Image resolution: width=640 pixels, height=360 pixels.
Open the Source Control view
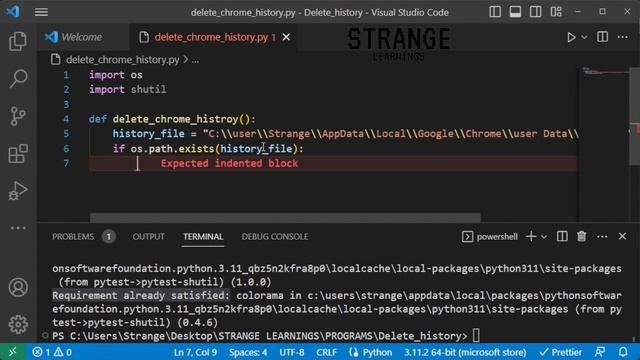(18, 116)
